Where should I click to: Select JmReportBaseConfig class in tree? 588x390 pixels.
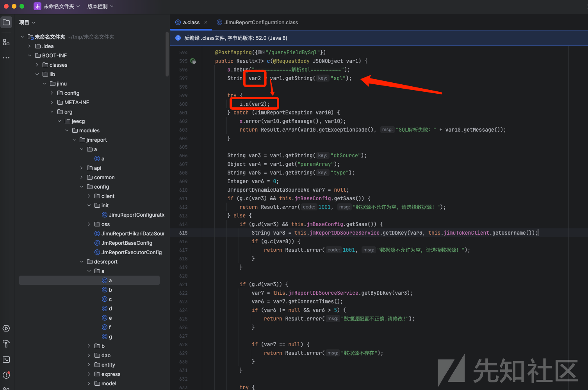click(x=127, y=243)
